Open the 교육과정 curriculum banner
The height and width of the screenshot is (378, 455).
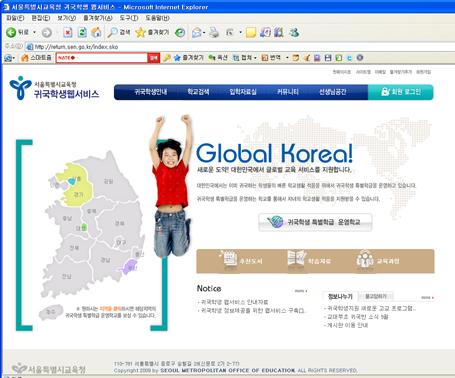pyautogui.click(x=378, y=261)
